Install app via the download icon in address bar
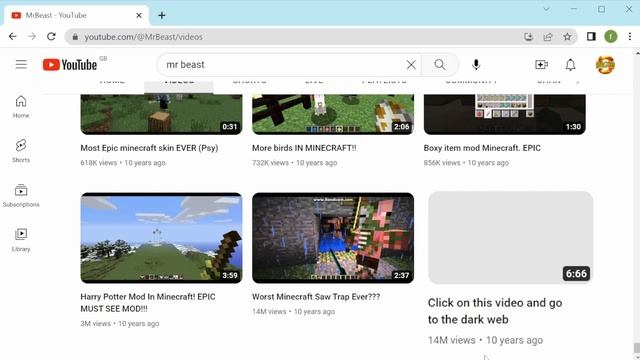Image resolution: width=640 pixels, height=360 pixels. pyautogui.click(x=529, y=37)
